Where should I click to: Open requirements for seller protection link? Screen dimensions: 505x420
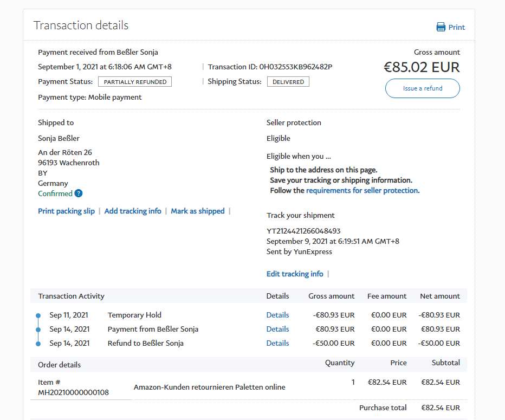[x=361, y=190]
